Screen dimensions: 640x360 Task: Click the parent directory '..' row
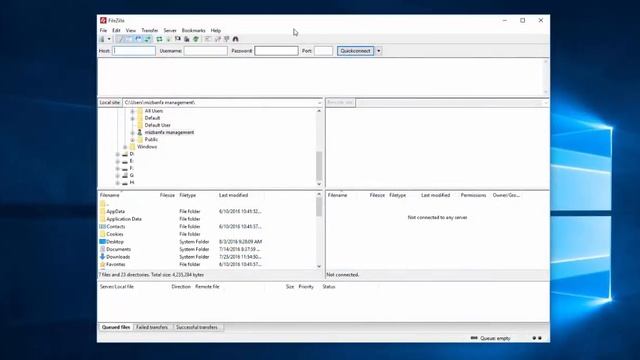click(x=207, y=204)
